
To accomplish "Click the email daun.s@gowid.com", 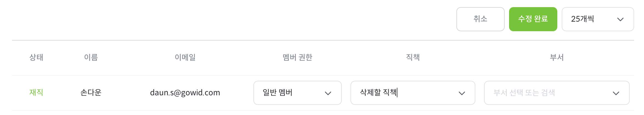I will pyautogui.click(x=185, y=93).
